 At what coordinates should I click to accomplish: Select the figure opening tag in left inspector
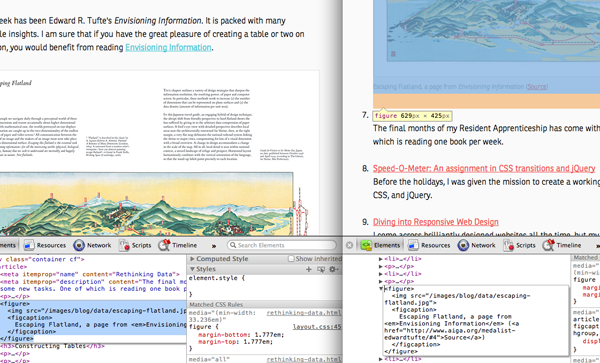click(x=15, y=304)
